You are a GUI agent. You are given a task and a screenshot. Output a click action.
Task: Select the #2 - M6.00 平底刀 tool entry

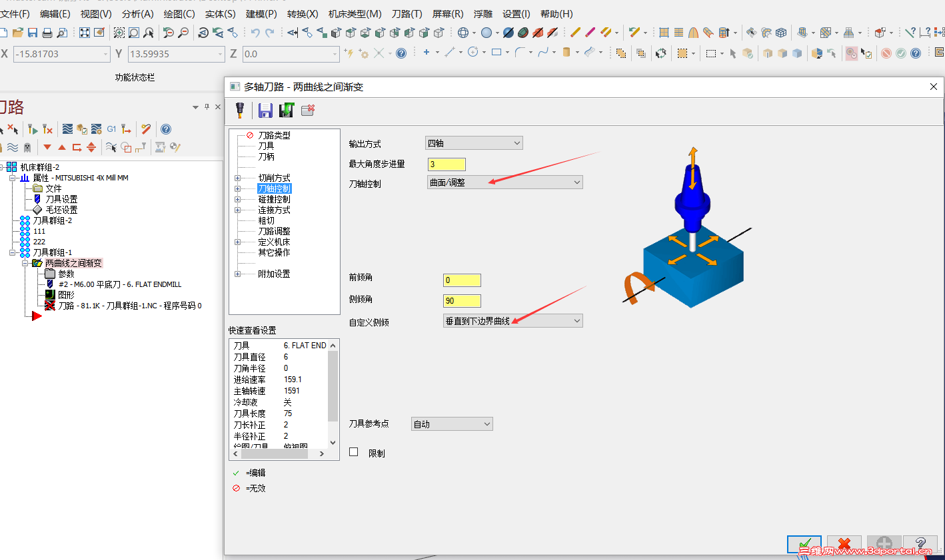120,284
